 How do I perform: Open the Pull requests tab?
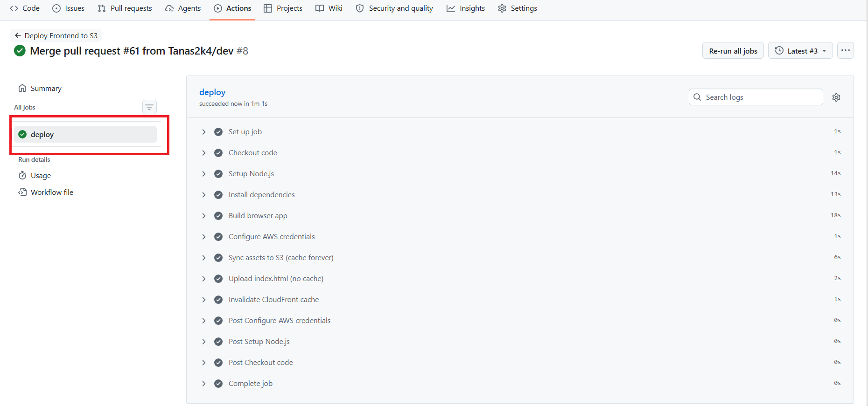click(125, 8)
